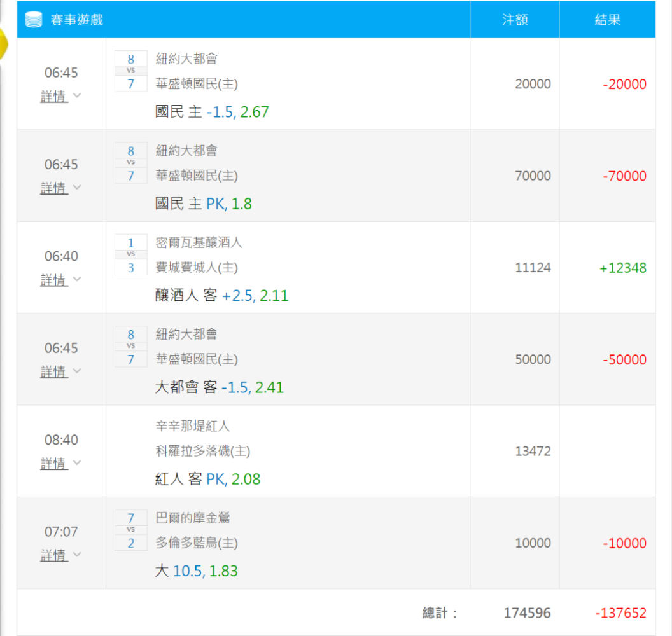
Task: Expand chevron for the 國民 主 PK bet
Action: (77, 187)
